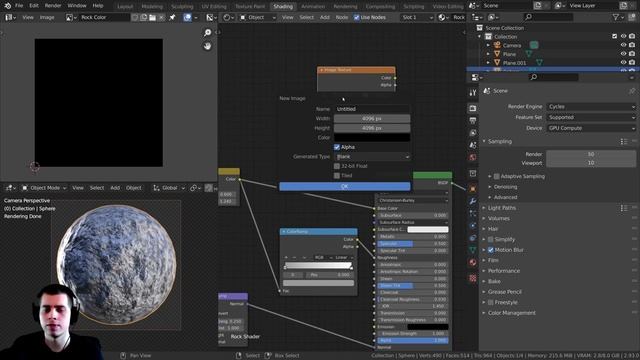640x360 pixels.
Task: Open the Add menu in shader editor header
Action: pos(324,18)
